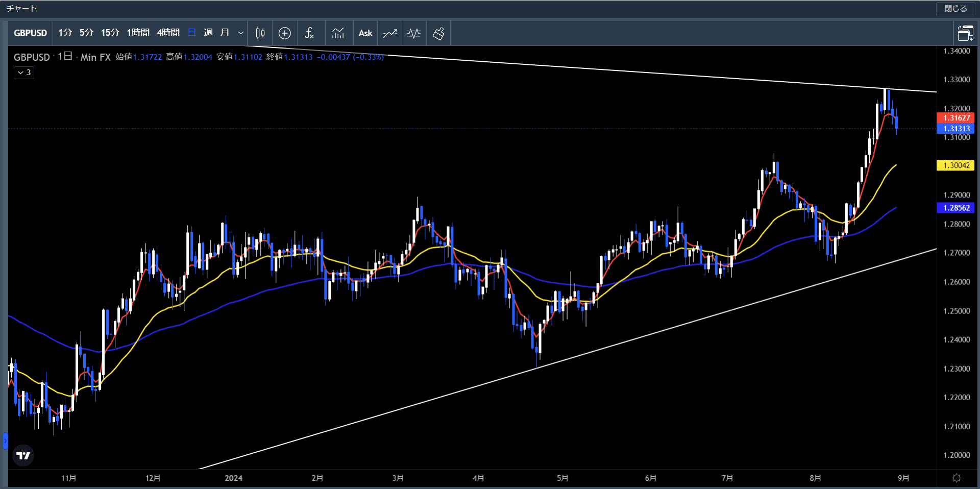Click the 2024 date axis label
The image size is (980, 489).
click(x=233, y=478)
